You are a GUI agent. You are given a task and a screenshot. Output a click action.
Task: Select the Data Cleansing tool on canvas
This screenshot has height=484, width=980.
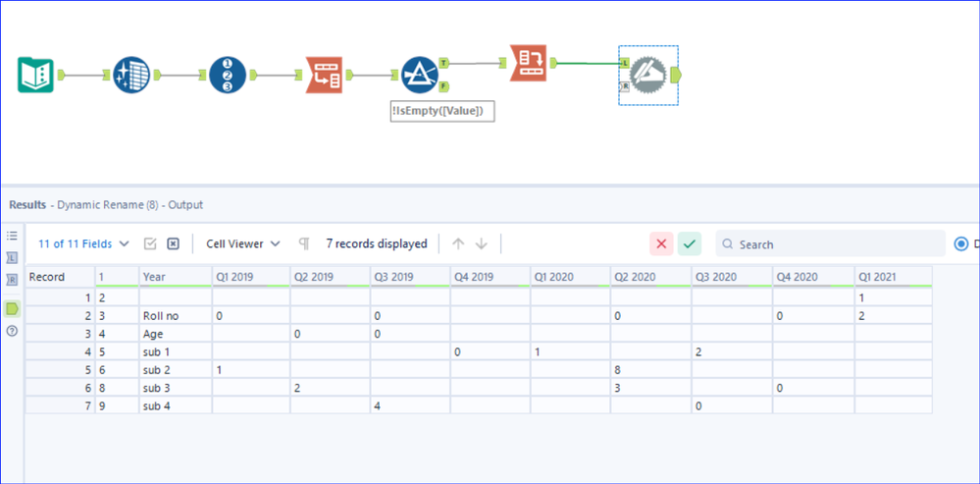coord(131,75)
